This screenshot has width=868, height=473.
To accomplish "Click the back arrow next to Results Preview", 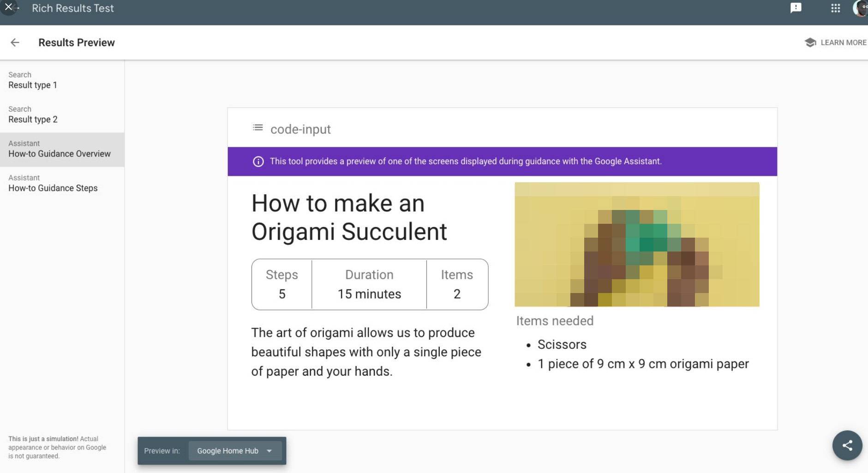I will point(15,42).
